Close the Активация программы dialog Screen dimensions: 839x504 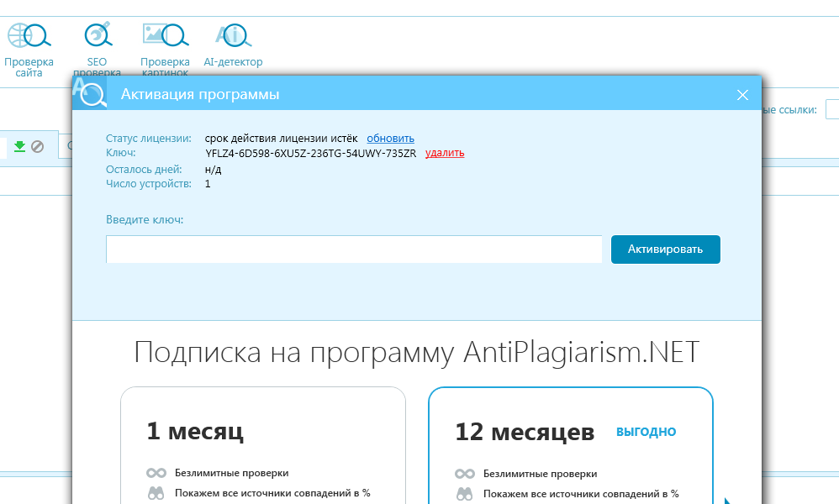742,95
